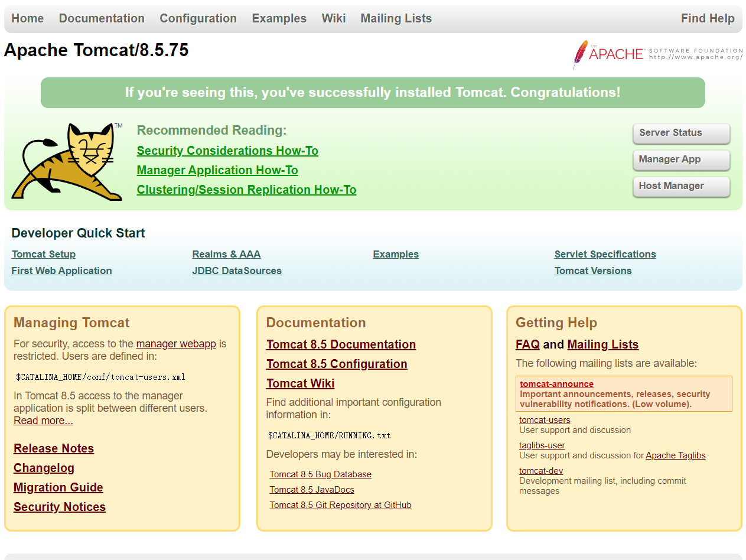This screenshot has width=746, height=560.
Task: Click the Getting Help heading
Action: 556,323
